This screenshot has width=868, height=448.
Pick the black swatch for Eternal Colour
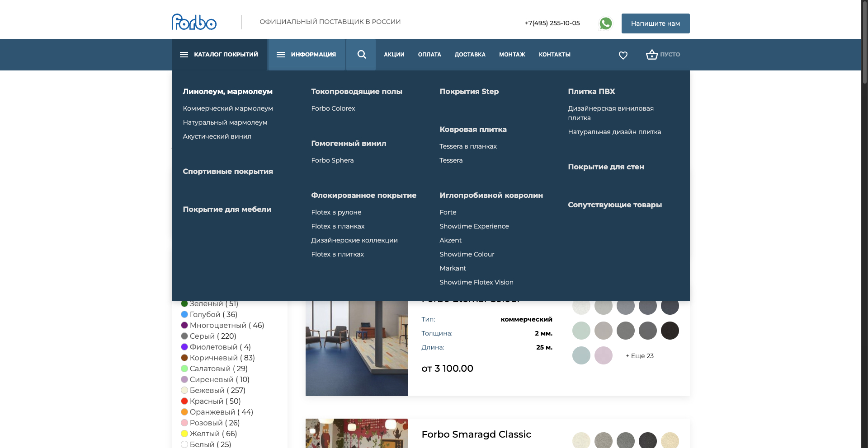point(670,331)
